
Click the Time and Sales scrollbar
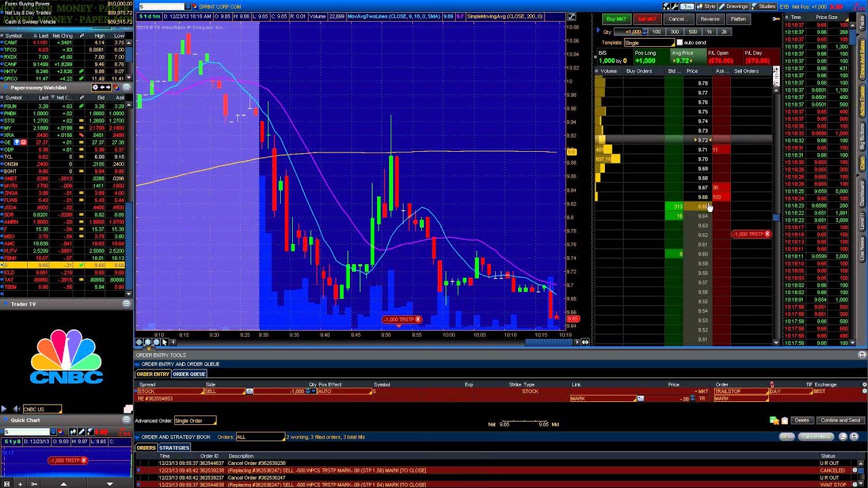coord(852,37)
